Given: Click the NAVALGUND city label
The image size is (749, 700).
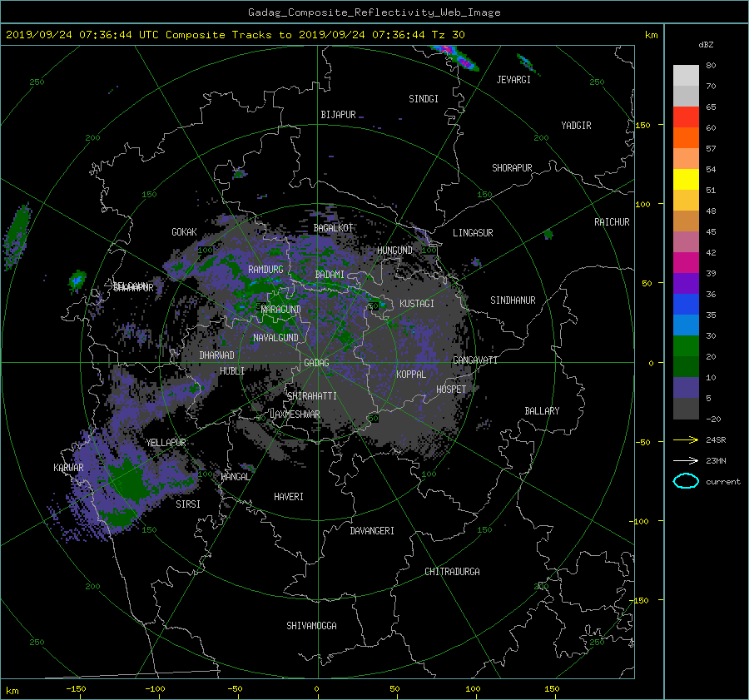Looking at the screenshot, I should [275, 338].
